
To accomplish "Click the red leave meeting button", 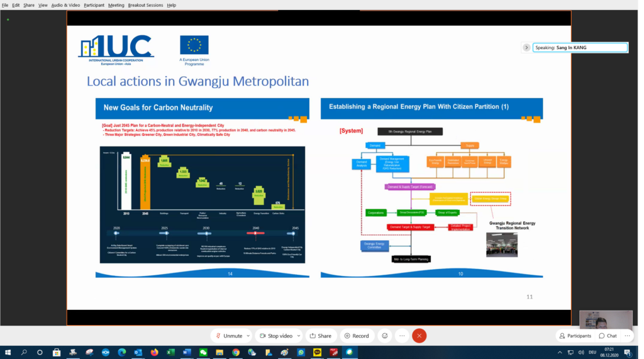I will point(419,336).
